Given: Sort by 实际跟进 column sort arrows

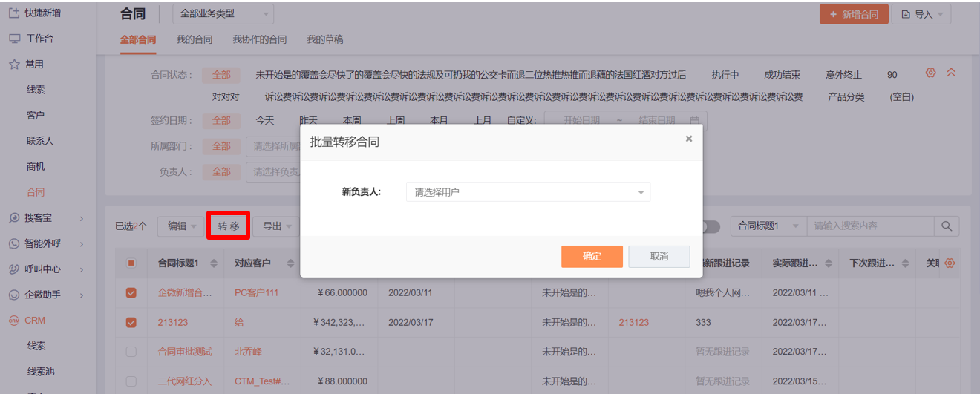Looking at the screenshot, I should click(x=829, y=263).
